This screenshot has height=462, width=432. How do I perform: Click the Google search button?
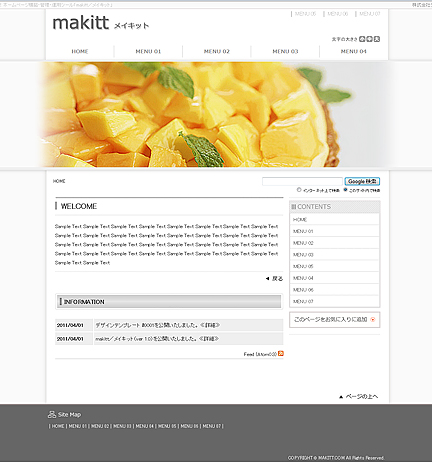click(x=362, y=181)
